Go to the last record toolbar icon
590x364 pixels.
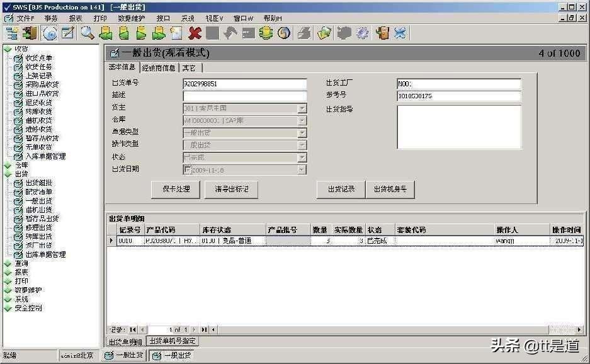coord(159,33)
